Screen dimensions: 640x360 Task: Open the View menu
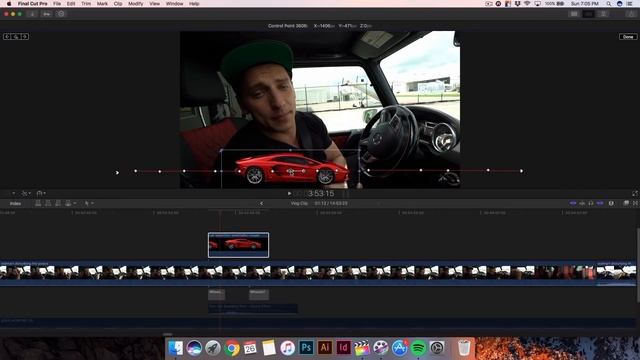click(x=154, y=4)
